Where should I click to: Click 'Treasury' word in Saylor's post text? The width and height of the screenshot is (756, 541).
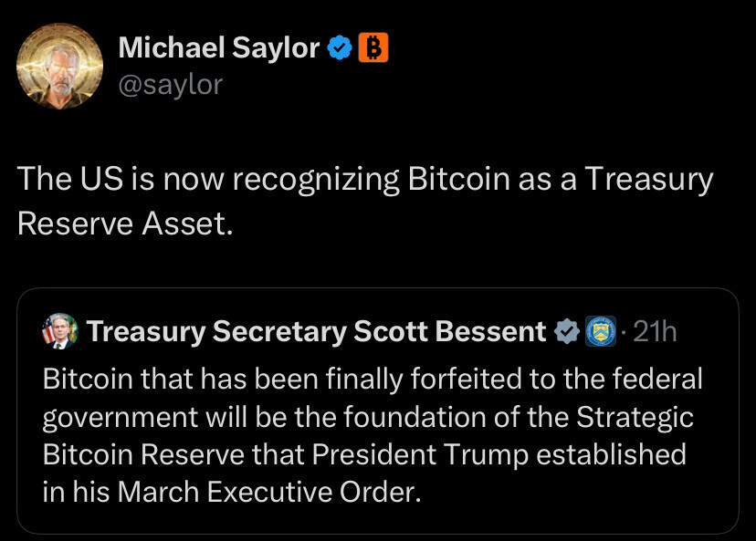tap(649, 180)
